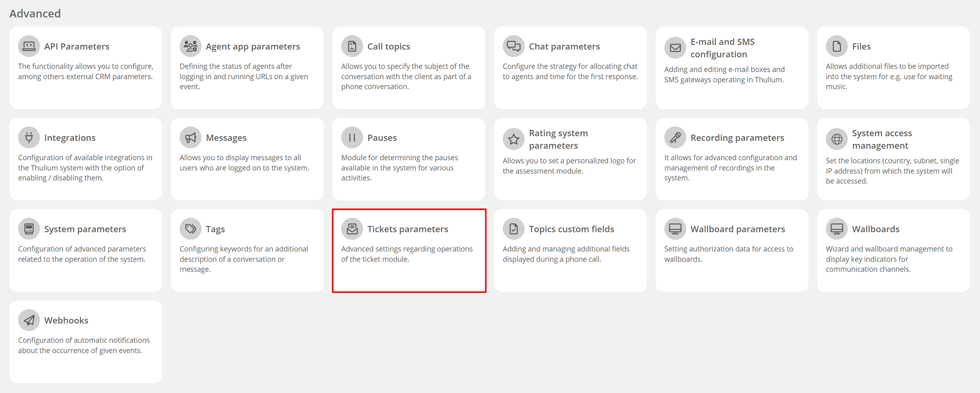Click 'The functionality allows you to configure' description
Image resolution: width=980 pixels, height=393 pixels.
coord(86,71)
